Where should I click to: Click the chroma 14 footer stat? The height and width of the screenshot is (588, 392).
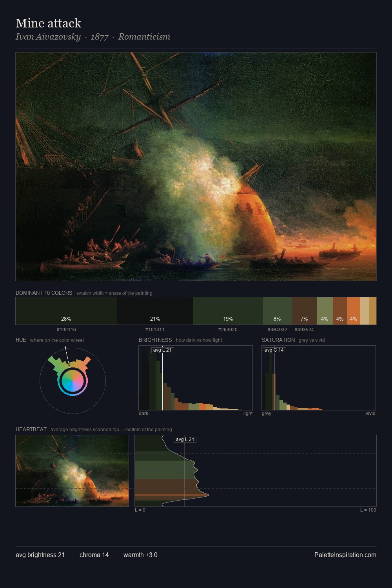[94, 555]
